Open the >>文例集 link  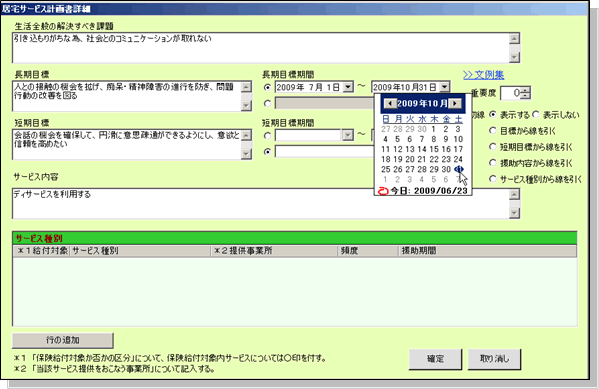(x=484, y=75)
